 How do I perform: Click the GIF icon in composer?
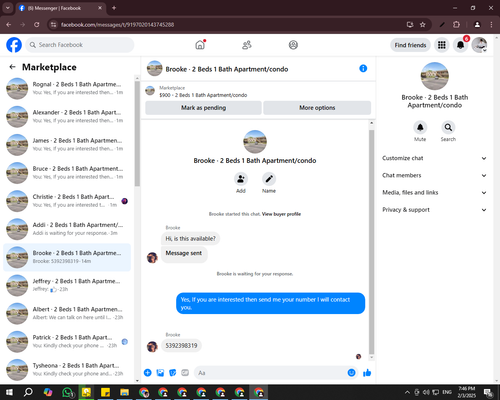click(x=185, y=373)
